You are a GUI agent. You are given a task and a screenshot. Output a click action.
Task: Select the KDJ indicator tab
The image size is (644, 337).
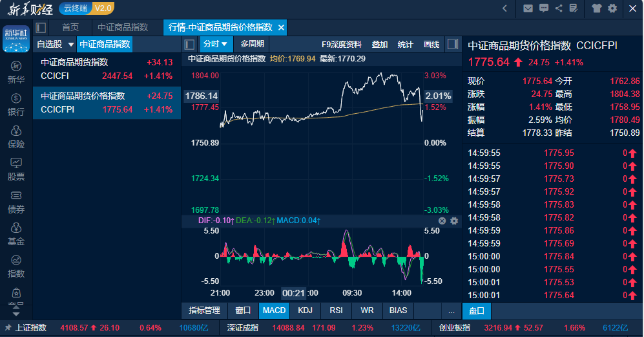[305, 310]
